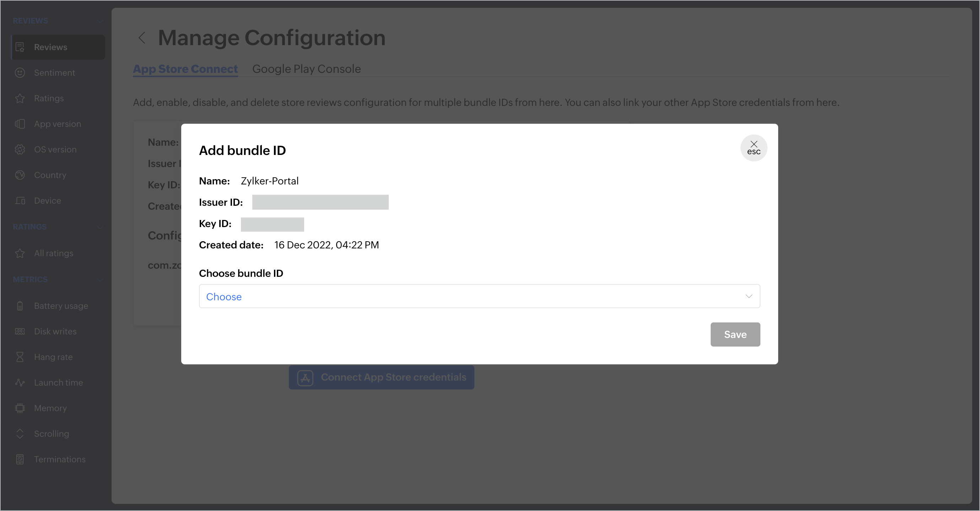Select the App version icon

20,124
